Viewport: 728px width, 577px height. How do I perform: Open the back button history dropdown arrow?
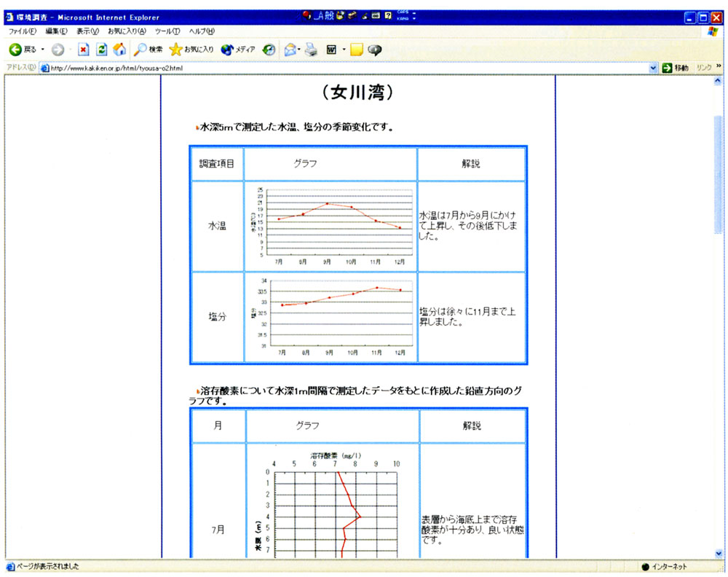coord(43,50)
